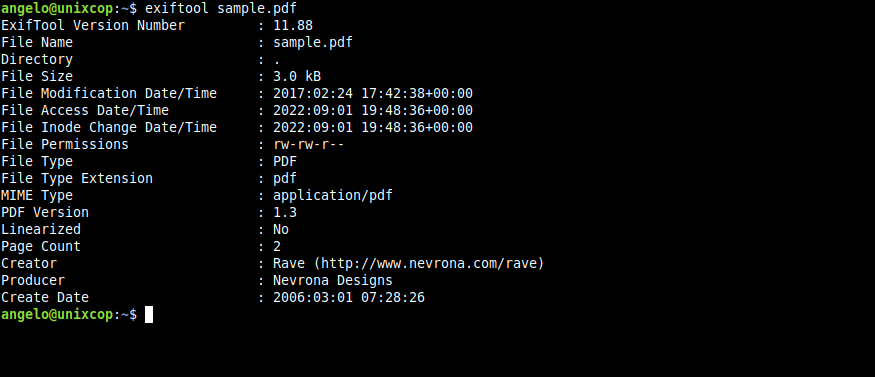Screen dimensions: 875x377
Task: Click the Producer value Nevrona Designs
Action: 333,281
